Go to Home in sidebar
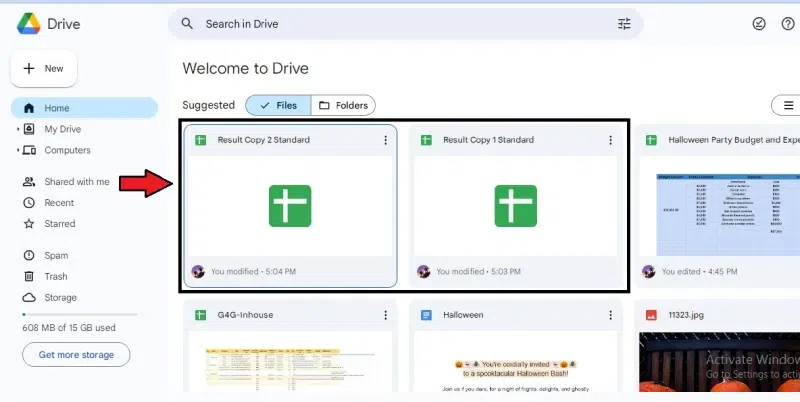 click(84, 108)
